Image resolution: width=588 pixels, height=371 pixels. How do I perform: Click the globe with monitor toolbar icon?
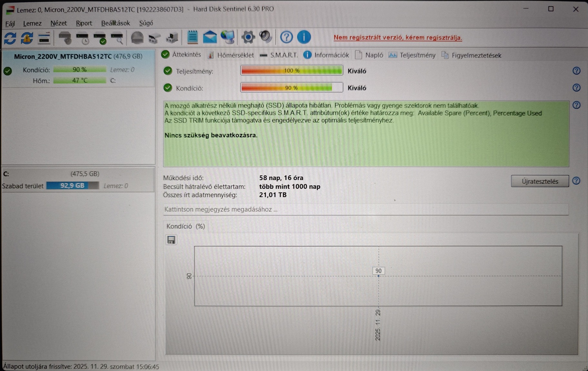(228, 37)
